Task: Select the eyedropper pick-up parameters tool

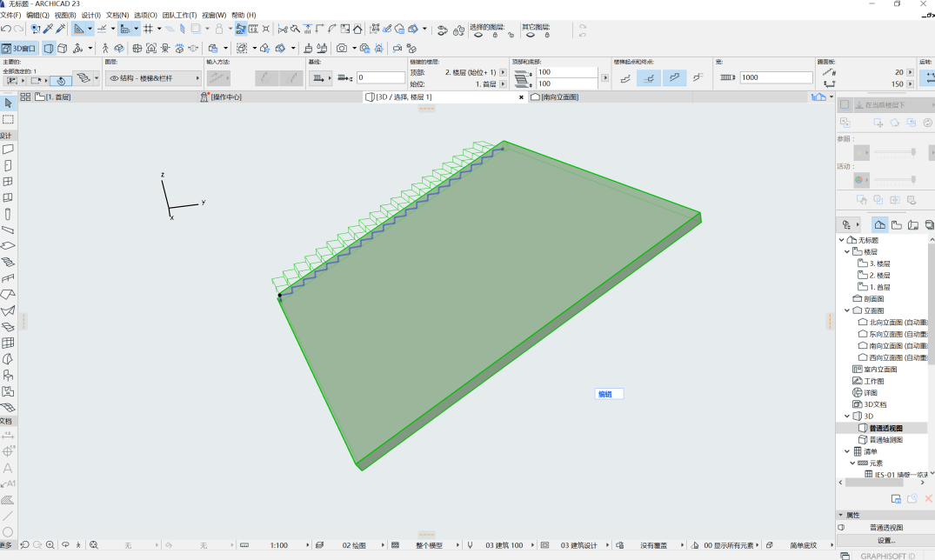Action: (49, 29)
